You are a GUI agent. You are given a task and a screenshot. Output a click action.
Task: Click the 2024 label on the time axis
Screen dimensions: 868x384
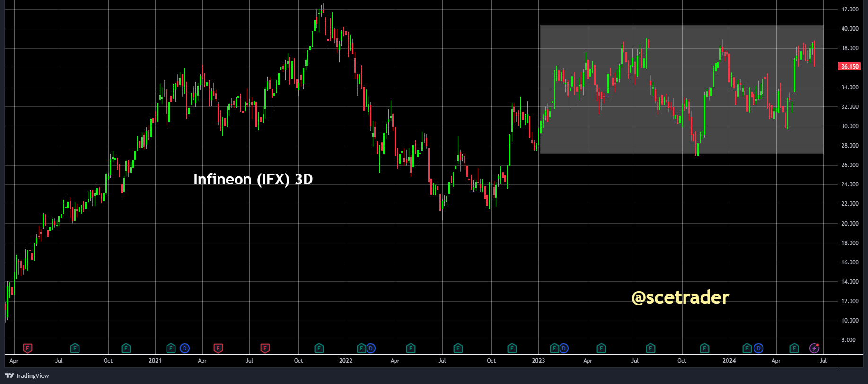coord(729,361)
